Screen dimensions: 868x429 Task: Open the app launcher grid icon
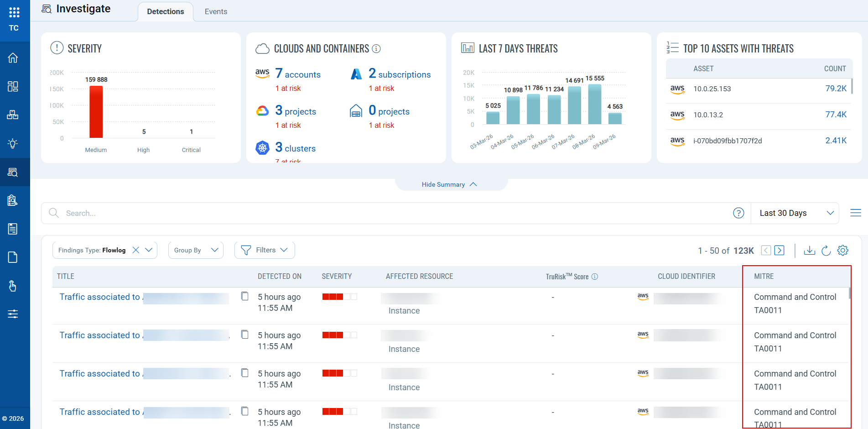click(14, 12)
